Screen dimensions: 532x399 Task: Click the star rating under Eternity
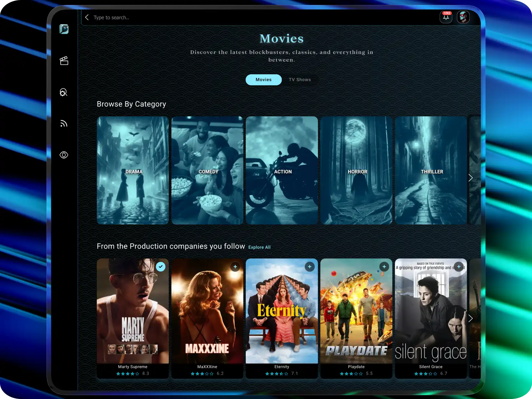277,374
